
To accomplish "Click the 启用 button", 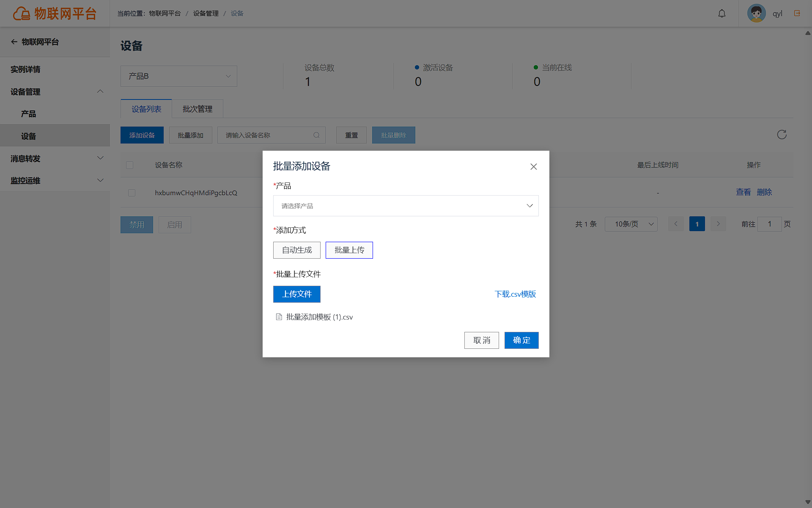I will (175, 225).
